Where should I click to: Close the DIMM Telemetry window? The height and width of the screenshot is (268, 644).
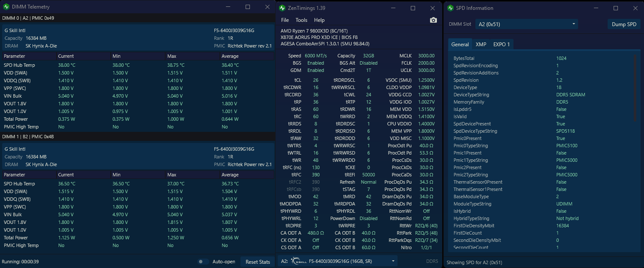[x=267, y=7]
